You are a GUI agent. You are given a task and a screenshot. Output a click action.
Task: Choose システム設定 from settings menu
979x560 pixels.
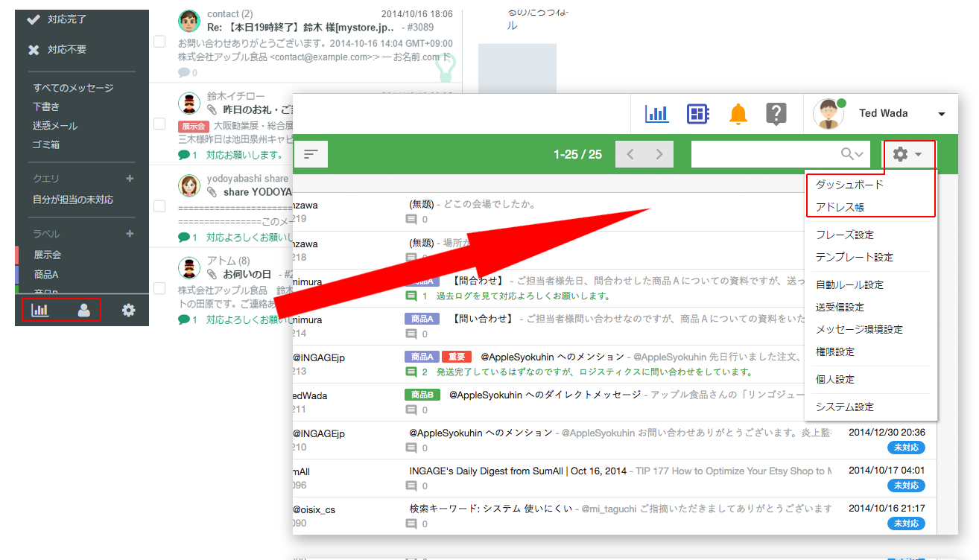844,407
